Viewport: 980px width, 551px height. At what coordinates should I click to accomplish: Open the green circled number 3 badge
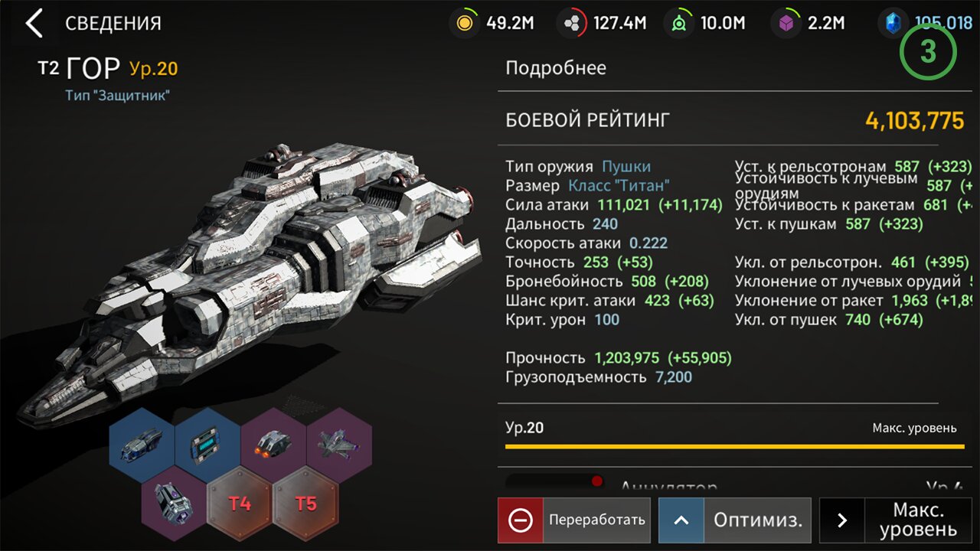(x=928, y=52)
